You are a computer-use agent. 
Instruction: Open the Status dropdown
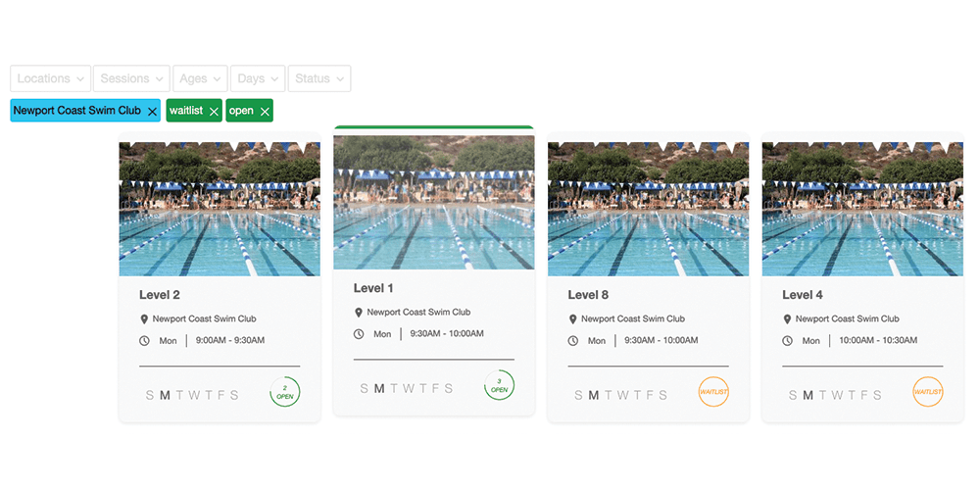[x=319, y=78]
